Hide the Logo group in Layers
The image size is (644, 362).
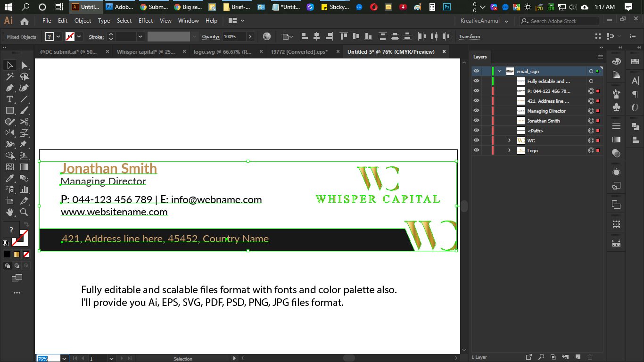(x=477, y=150)
